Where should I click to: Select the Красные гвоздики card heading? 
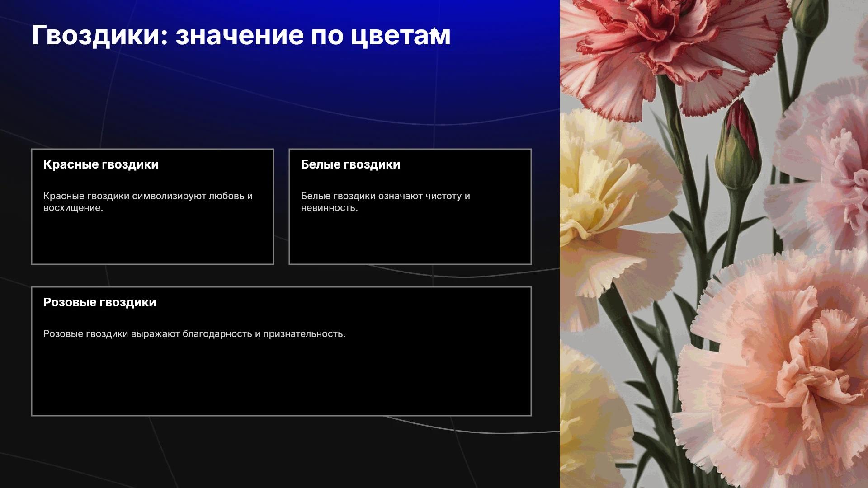(101, 164)
